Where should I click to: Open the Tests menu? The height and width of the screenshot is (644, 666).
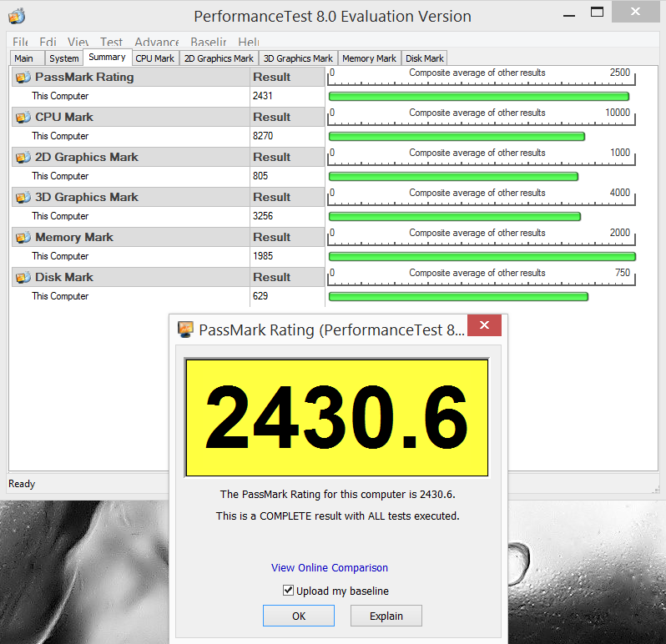111,42
